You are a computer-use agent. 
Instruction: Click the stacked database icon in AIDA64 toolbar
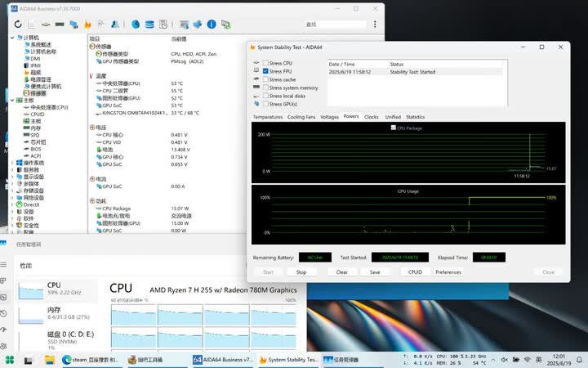(x=149, y=25)
